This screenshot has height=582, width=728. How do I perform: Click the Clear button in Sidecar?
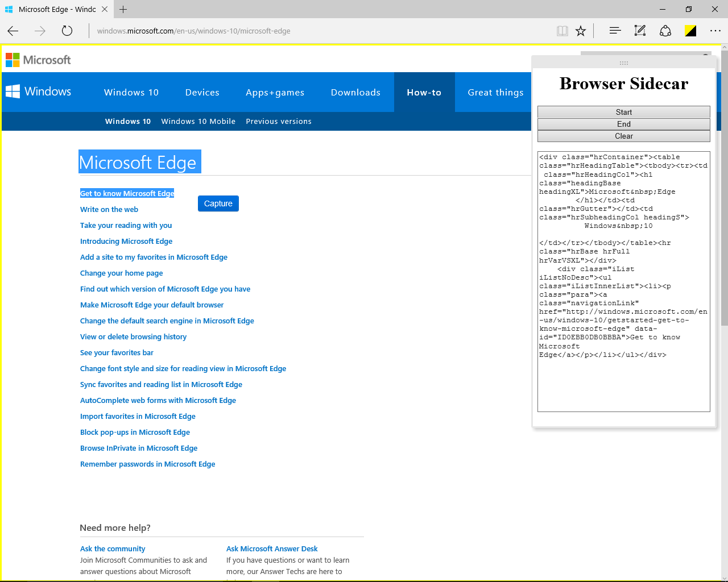(x=624, y=136)
